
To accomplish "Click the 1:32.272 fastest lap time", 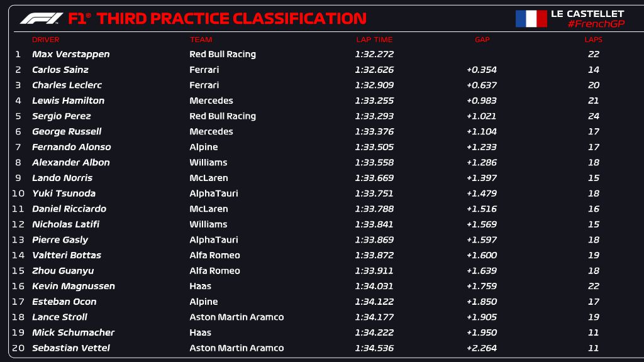I will (374, 54).
